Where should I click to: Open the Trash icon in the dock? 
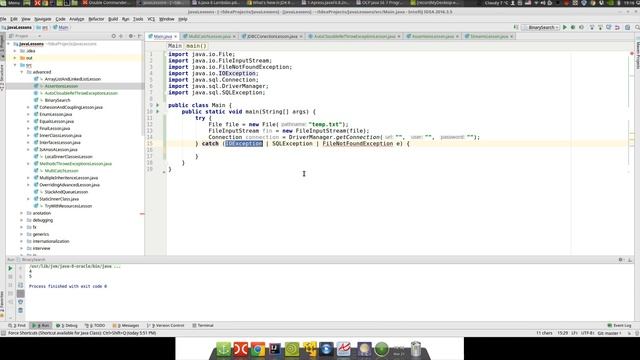coord(416,349)
